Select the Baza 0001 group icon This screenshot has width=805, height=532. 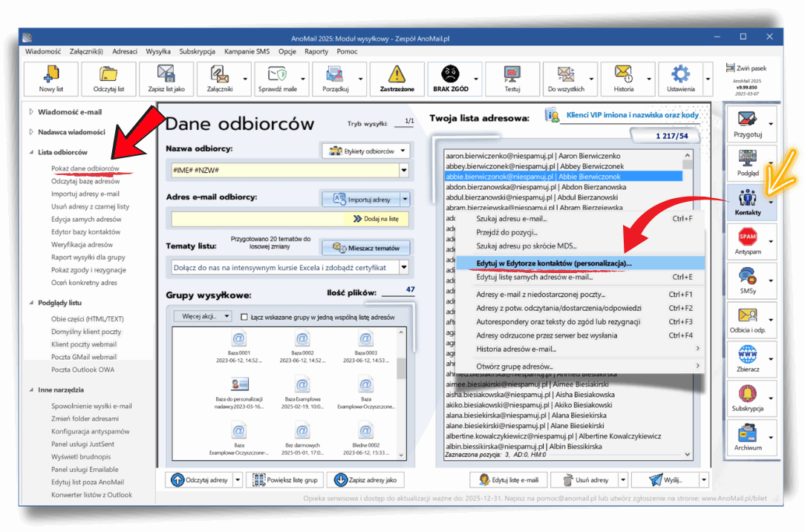[x=238, y=338]
